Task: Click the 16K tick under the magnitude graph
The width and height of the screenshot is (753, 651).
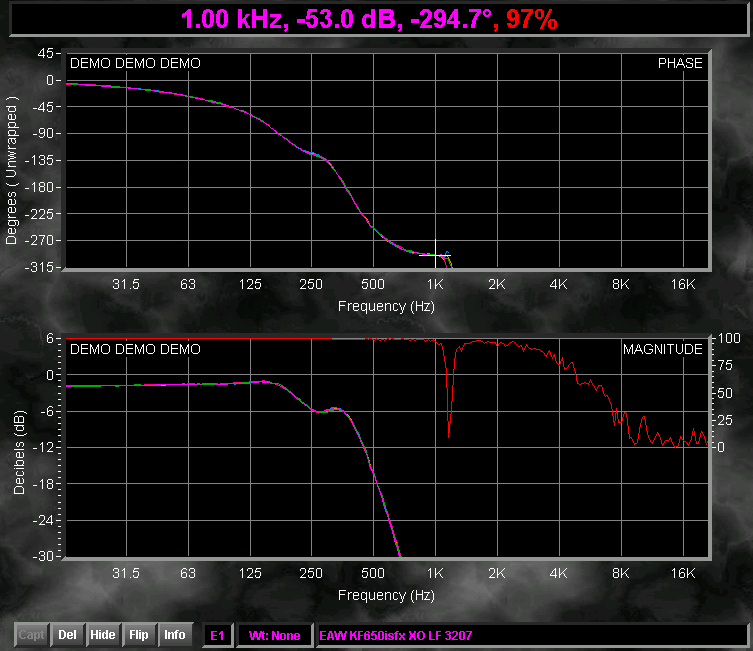Action: (682, 573)
